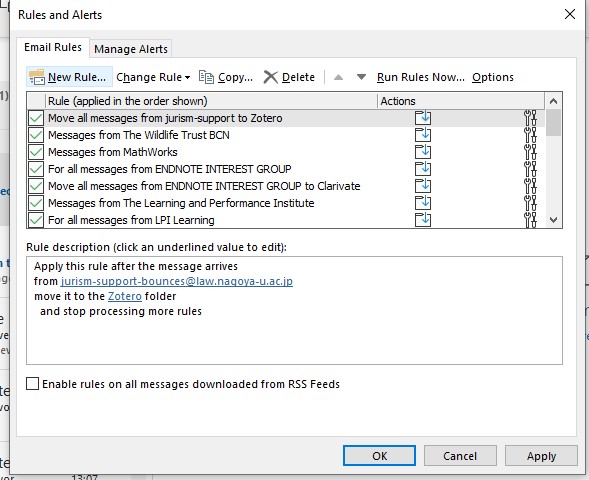Click move-to-folder icon for LPI Learning rule
589x480 pixels.
pyautogui.click(x=423, y=220)
